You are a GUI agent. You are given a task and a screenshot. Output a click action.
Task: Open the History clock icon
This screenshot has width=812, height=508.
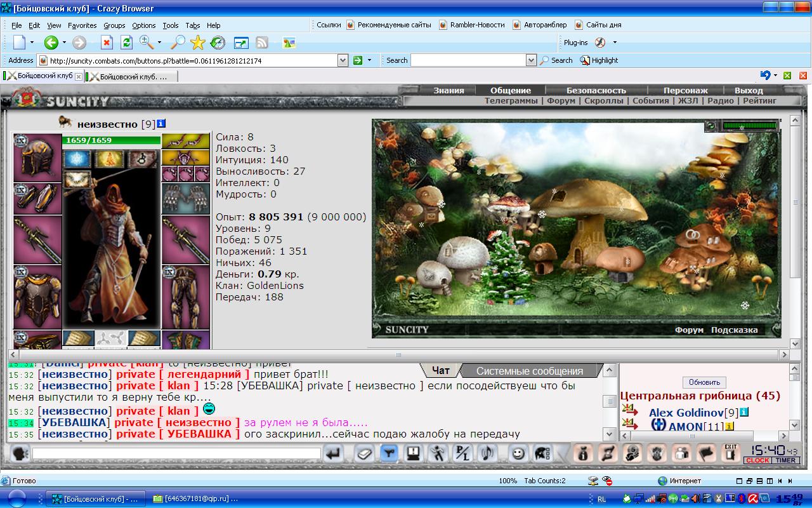(x=218, y=43)
